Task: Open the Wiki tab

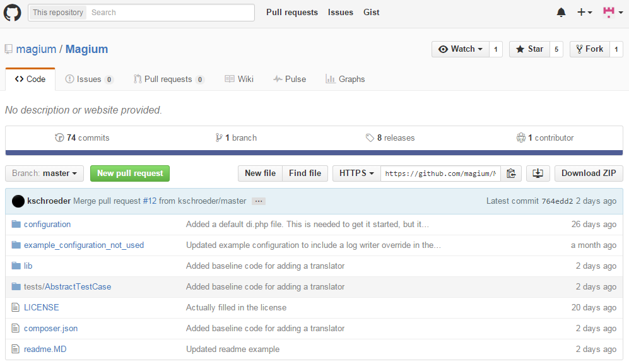Action: [239, 79]
